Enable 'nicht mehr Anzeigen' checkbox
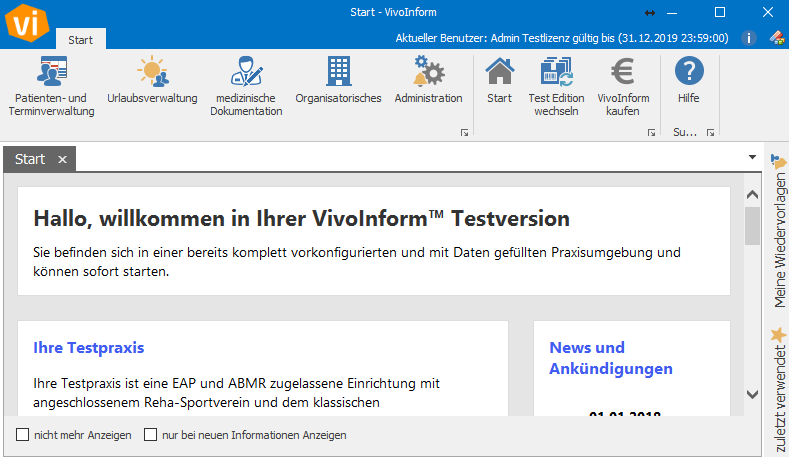This screenshot has width=789, height=457. [x=23, y=434]
